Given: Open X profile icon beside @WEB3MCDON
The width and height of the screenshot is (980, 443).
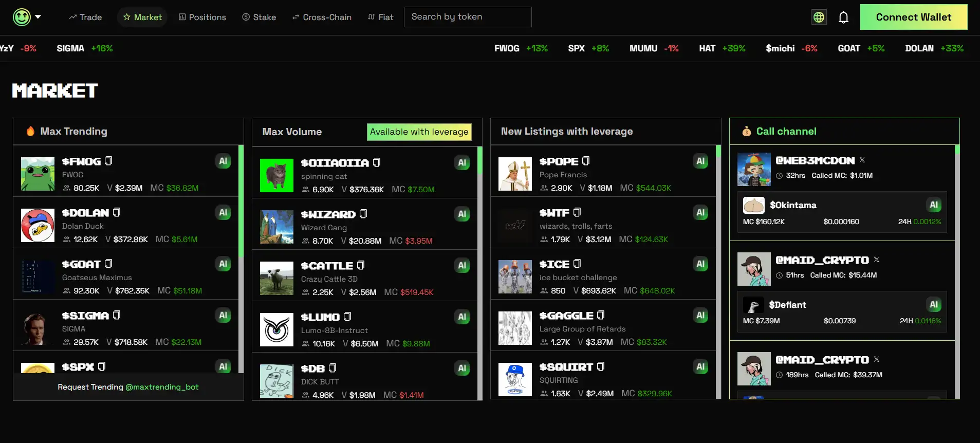Looking at the screenshot, I should point(862,160).
